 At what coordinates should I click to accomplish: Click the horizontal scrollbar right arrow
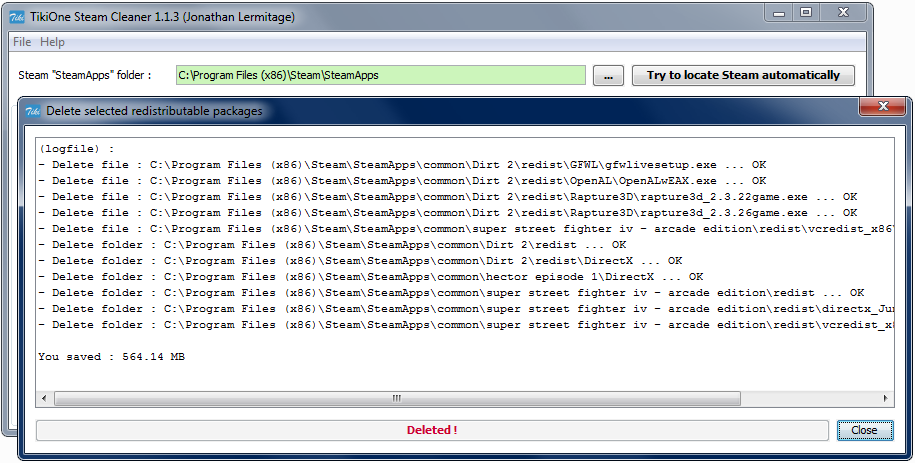885,399
